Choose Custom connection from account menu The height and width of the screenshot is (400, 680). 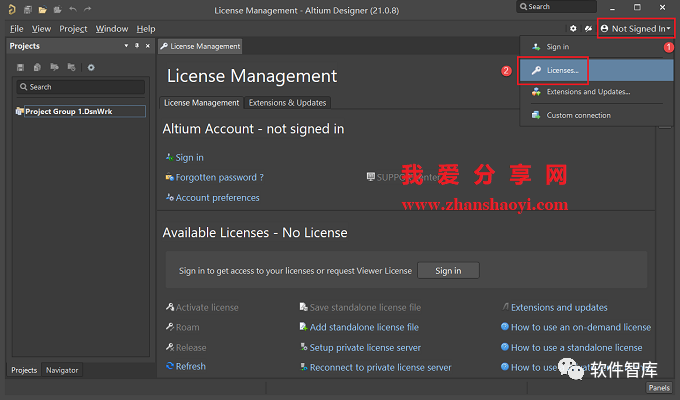click(596, 115)
